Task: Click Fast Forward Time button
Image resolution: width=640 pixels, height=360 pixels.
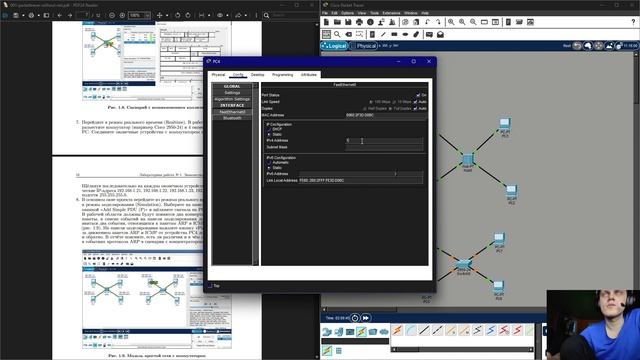Action: (x=366, y=318)
